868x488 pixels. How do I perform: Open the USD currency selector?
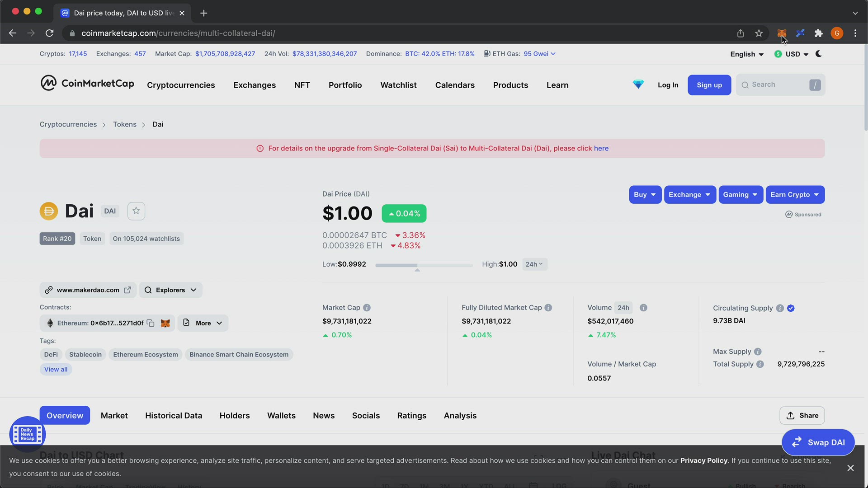tap(792, 54)
